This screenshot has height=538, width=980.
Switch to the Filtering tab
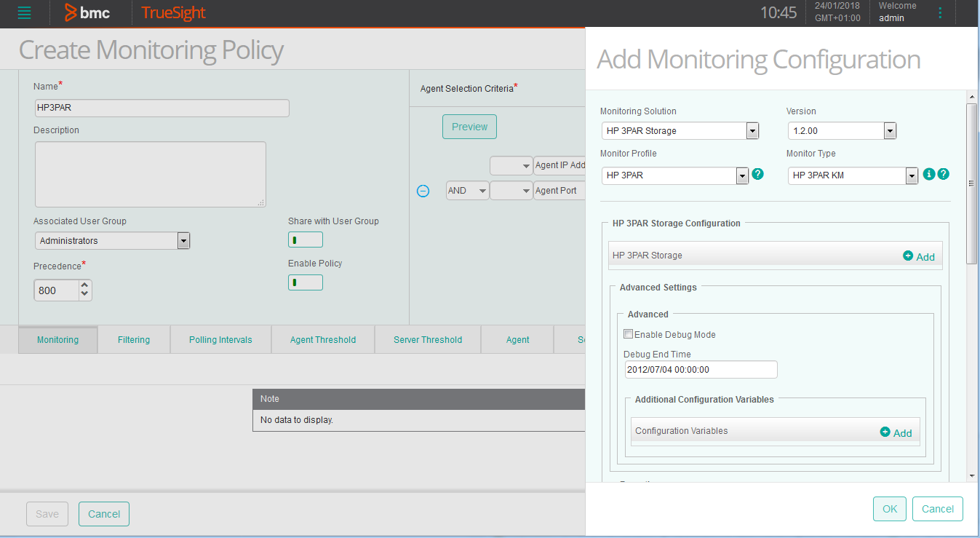pyautogui.click(x=133, y=339)
